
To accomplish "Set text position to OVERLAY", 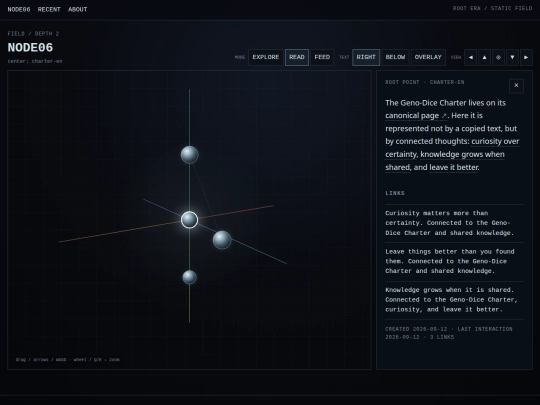I will click(428, 58).
